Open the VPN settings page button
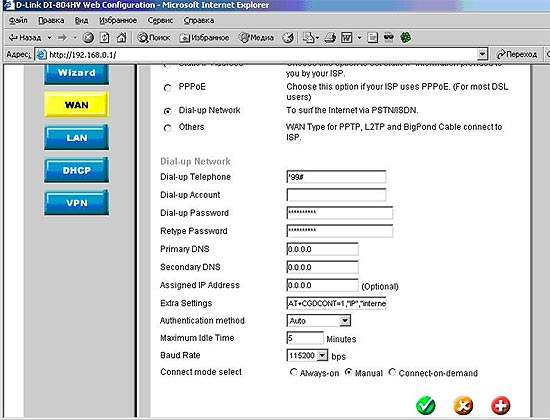Viewport: 550px width, 420px height. pos(76,202)
